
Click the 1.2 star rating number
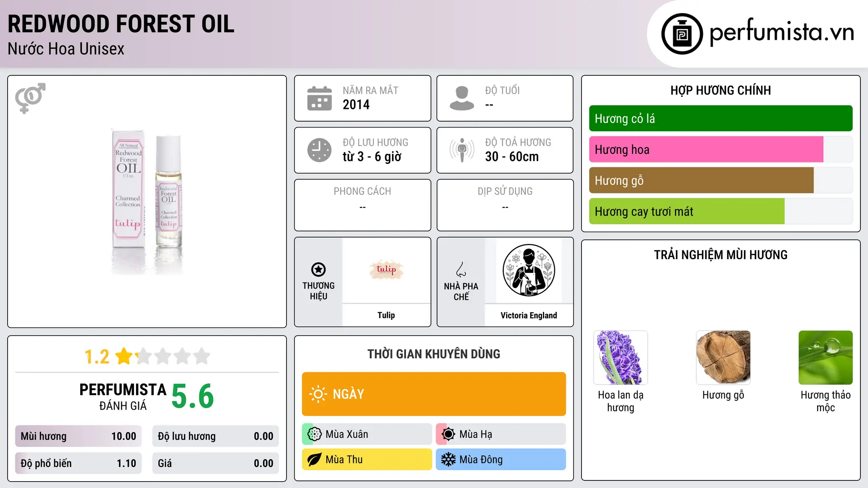[97, 357]
